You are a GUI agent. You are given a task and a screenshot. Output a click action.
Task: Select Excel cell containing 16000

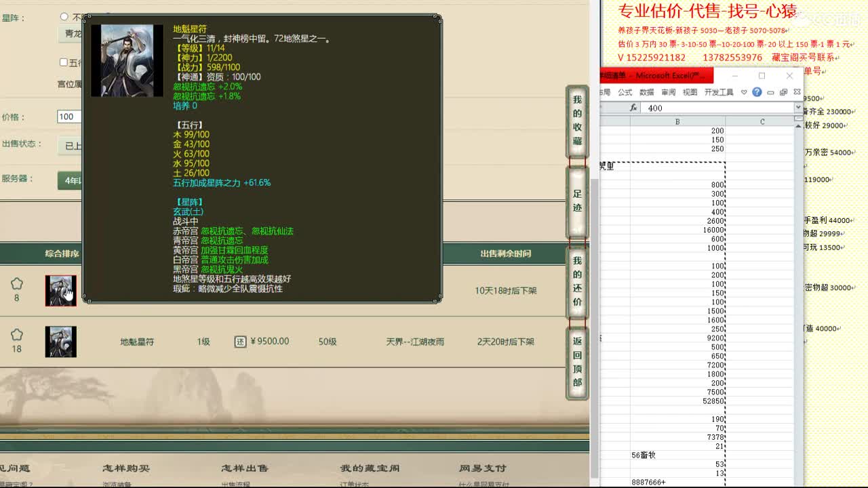tap(677, 230)
